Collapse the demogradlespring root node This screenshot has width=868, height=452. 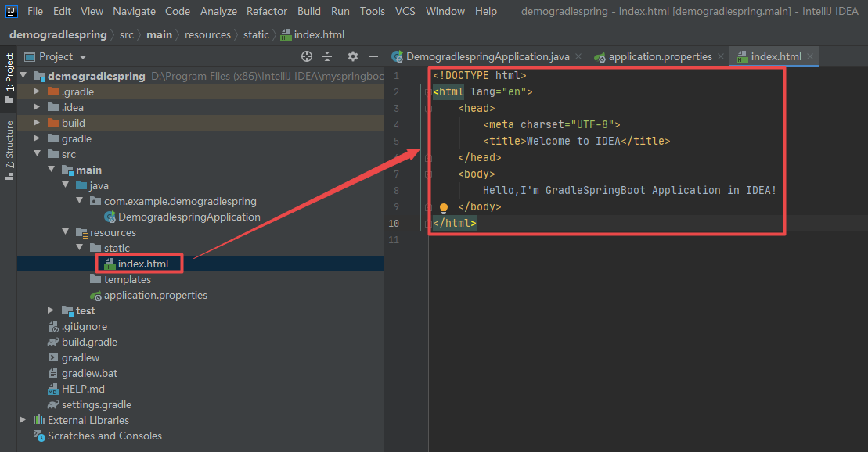(x=23, y=75)
